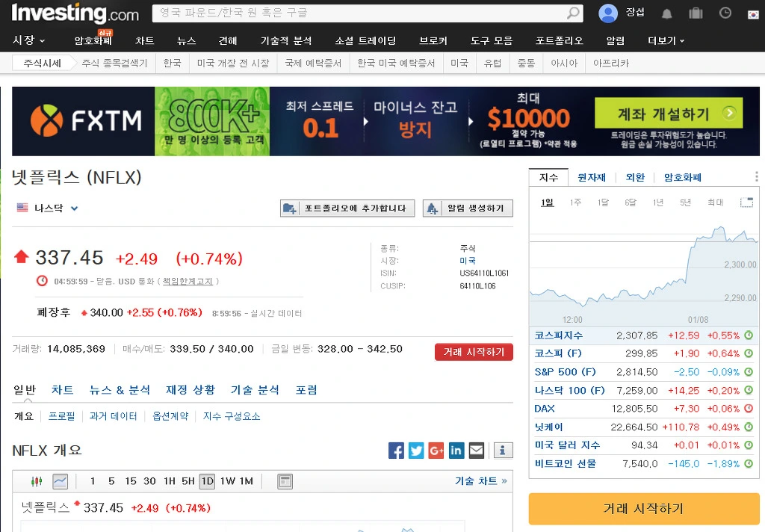Viewport: 765px width, 532px height.
Task: Open 암호화폐 in main navigation
Action: pyautogui.click(x=93, y=41)
